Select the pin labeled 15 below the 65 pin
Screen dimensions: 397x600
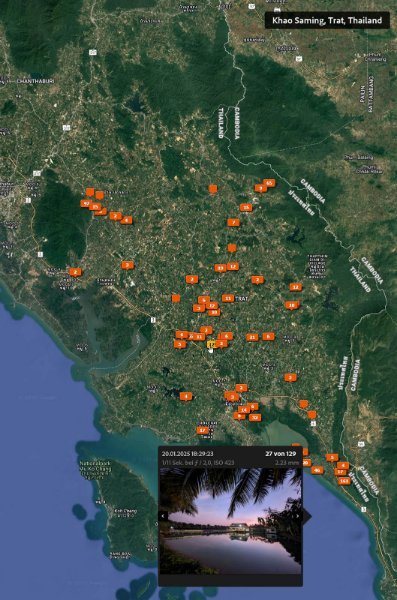(x=246, y=207)
